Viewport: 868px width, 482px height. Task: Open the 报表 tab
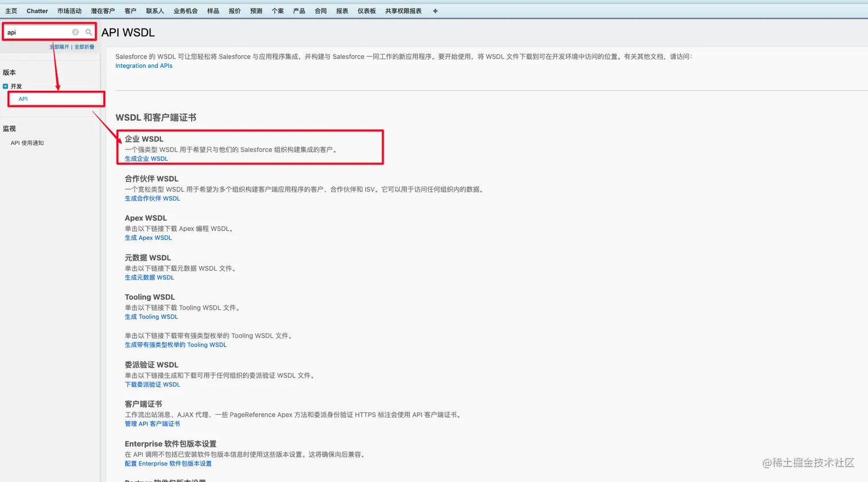pos(342,11)
